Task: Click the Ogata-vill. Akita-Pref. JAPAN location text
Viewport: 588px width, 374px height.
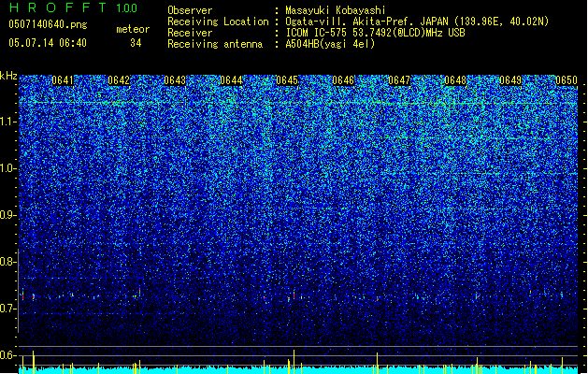Action: point(417,22)
